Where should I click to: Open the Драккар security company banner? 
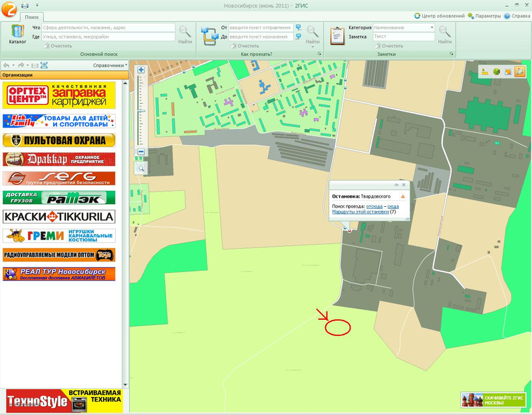coord(59,159)
